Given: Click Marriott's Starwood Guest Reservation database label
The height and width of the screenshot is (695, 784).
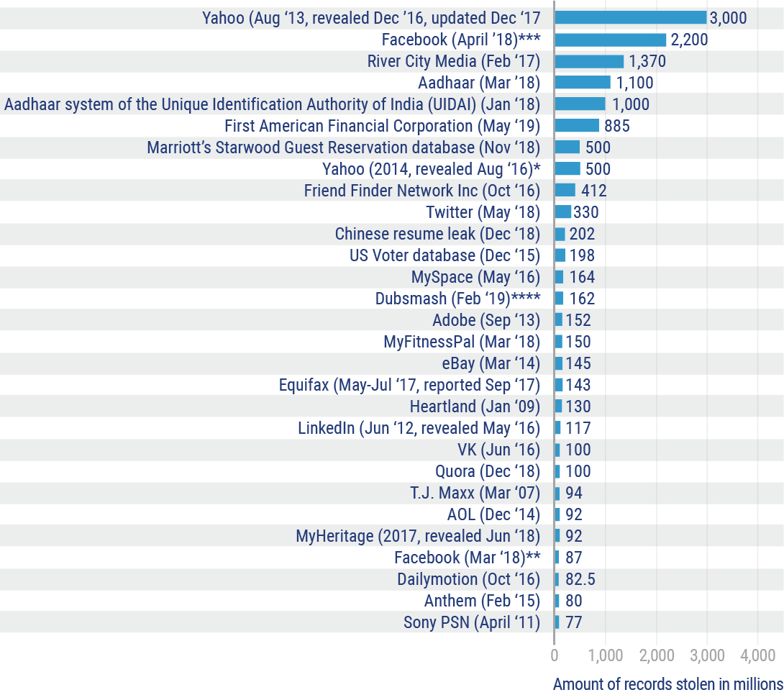Looking at the screenshot, I should click(344, 147).
